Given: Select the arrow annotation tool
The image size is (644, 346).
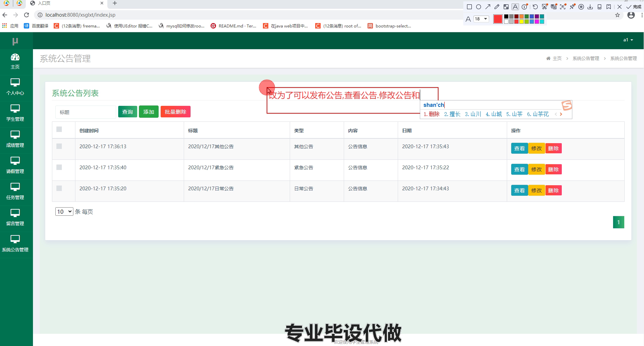Looking at the screenshot, I should pos(488,7).
